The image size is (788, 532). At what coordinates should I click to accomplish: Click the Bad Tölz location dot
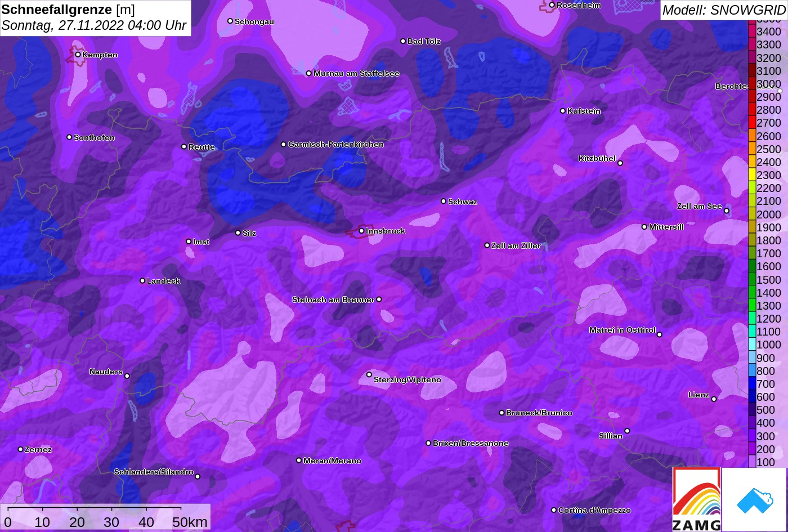click(x=403, y=41)
